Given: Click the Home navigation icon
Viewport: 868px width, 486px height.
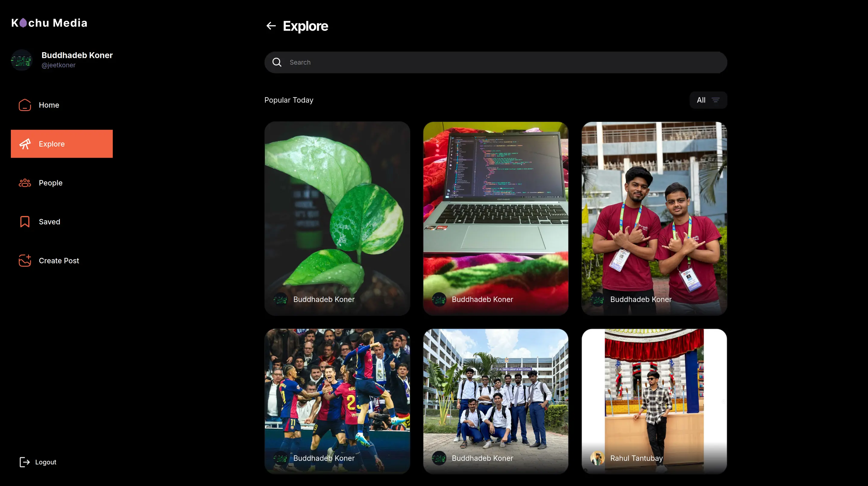Looking at the screenshot, I should tap(24, 104).
